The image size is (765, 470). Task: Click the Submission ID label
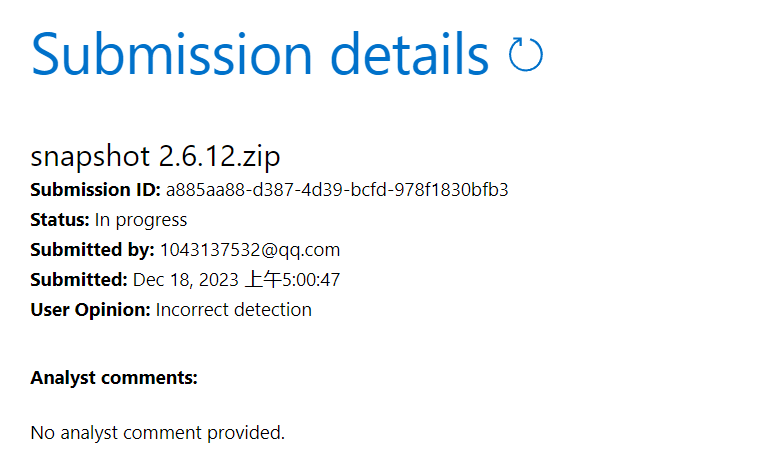pyautogui.click(x=95, y=189)
